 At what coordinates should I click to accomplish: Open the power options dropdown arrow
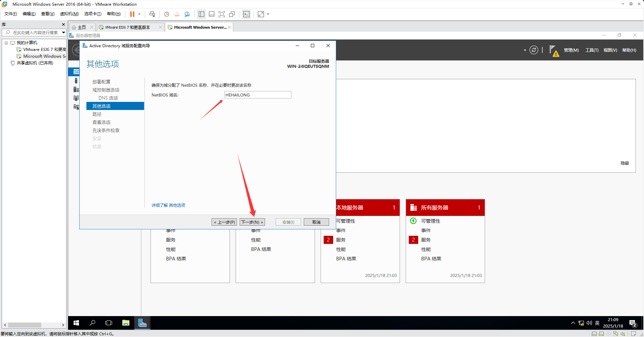(139, 14)
